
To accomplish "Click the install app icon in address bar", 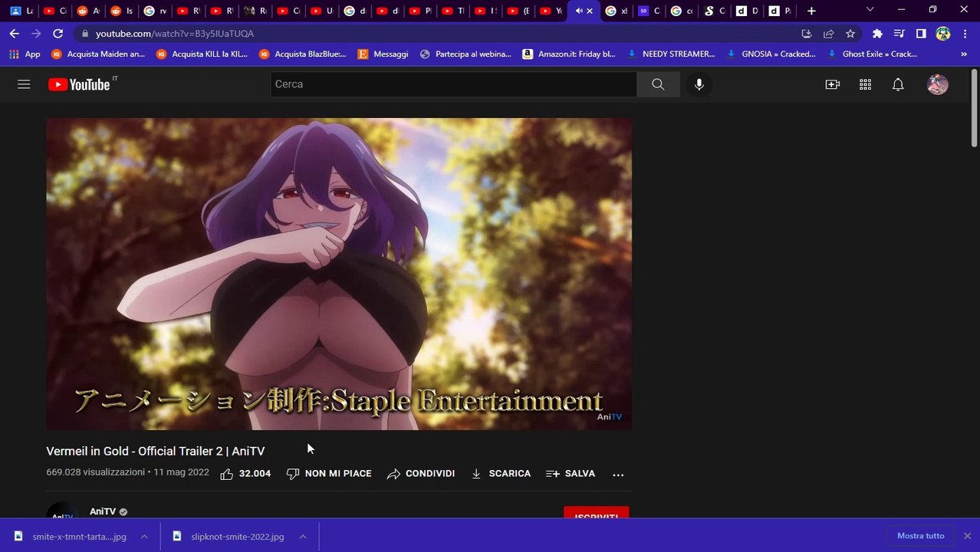I will point(806,34).
